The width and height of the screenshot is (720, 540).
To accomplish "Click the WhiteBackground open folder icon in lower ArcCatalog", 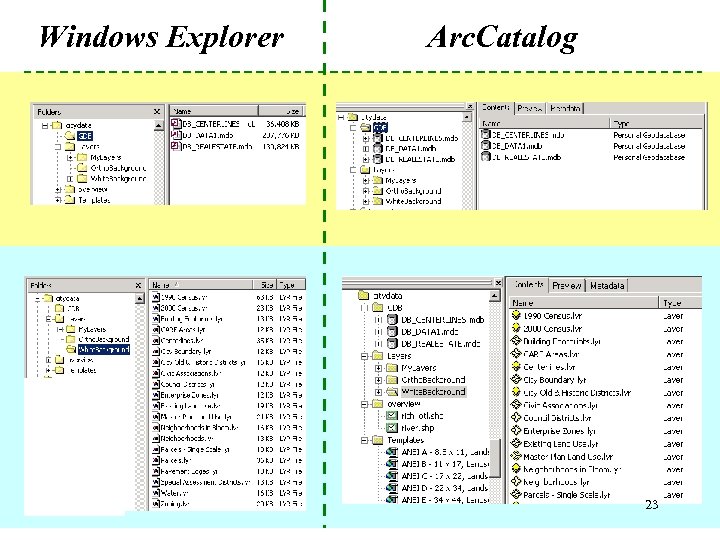I will [x=392, y=392].
